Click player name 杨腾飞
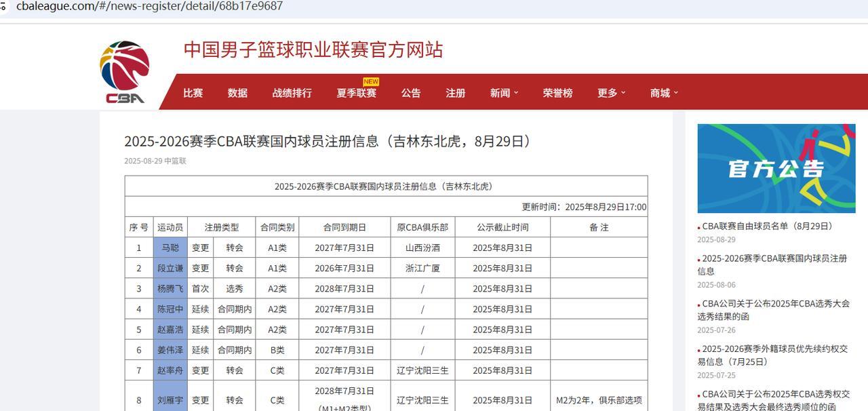The width and height of the screenshot is (868, 411). coord(170,289)
